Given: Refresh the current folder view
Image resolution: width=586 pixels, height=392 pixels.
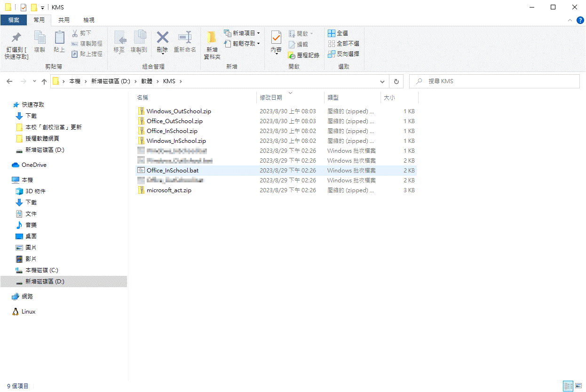Looking at the screenshot, I should pos(396,81).
